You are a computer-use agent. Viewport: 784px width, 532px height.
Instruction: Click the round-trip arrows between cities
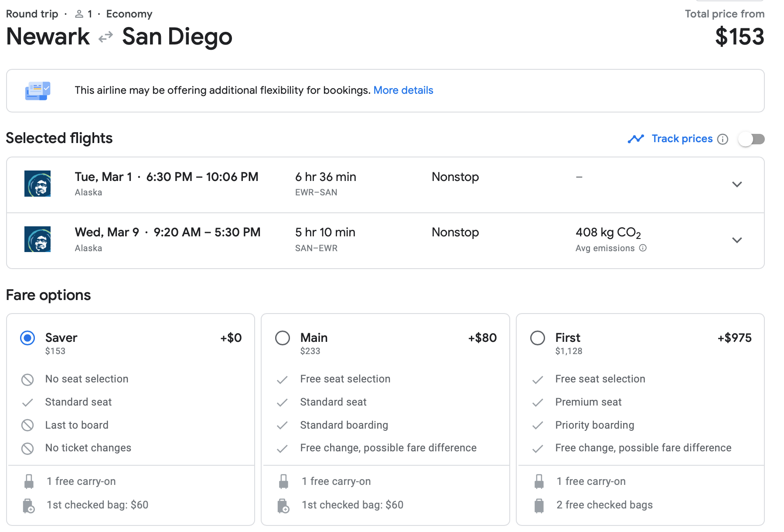click(106, 38)
